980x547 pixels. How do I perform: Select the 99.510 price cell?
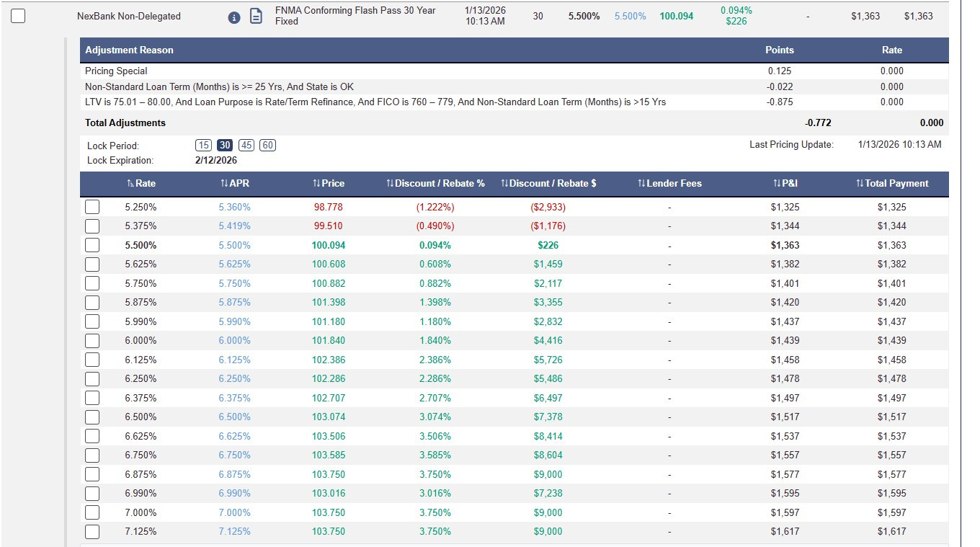(329, 226)
